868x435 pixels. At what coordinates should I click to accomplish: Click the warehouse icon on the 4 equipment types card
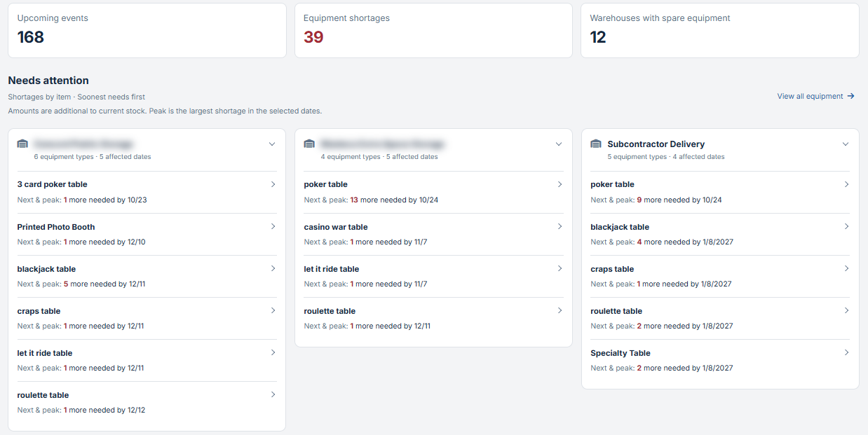point(309,144)
